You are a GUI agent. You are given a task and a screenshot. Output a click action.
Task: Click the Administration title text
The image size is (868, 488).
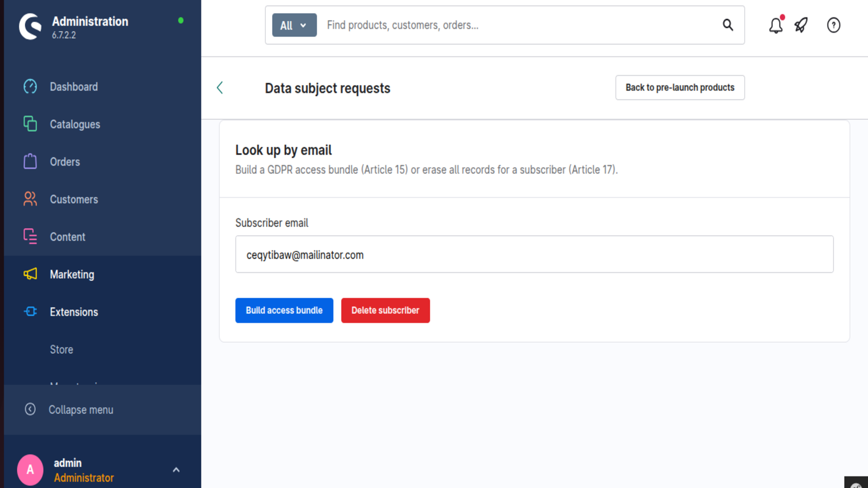click(90, 21)
